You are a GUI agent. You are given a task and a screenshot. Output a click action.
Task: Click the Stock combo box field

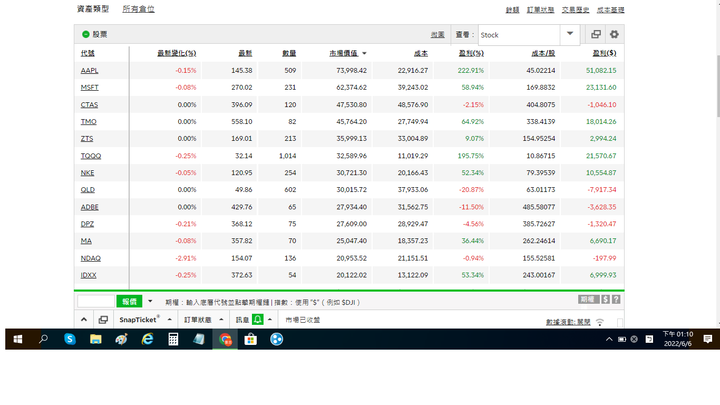[519, 35]
